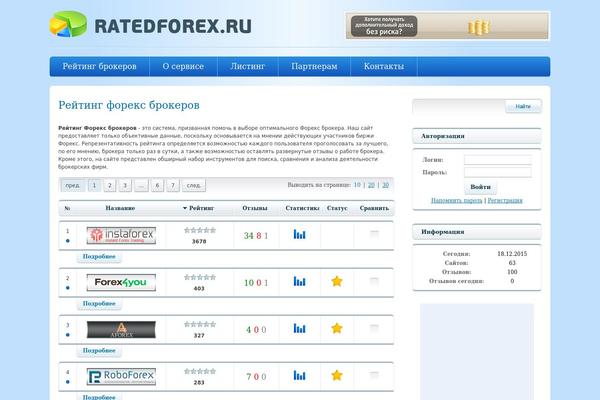
Task: Click page 1 in the pagination
Action: [x=94, y=186]
